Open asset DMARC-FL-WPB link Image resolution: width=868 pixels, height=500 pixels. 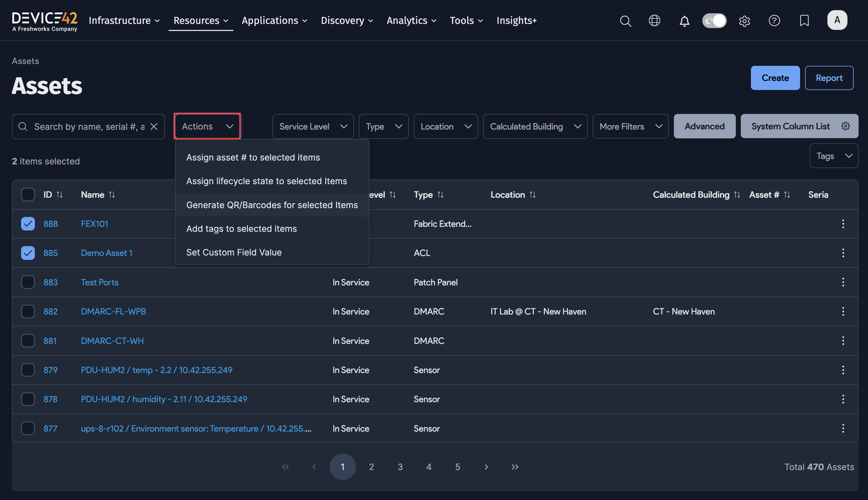(113, 311)
